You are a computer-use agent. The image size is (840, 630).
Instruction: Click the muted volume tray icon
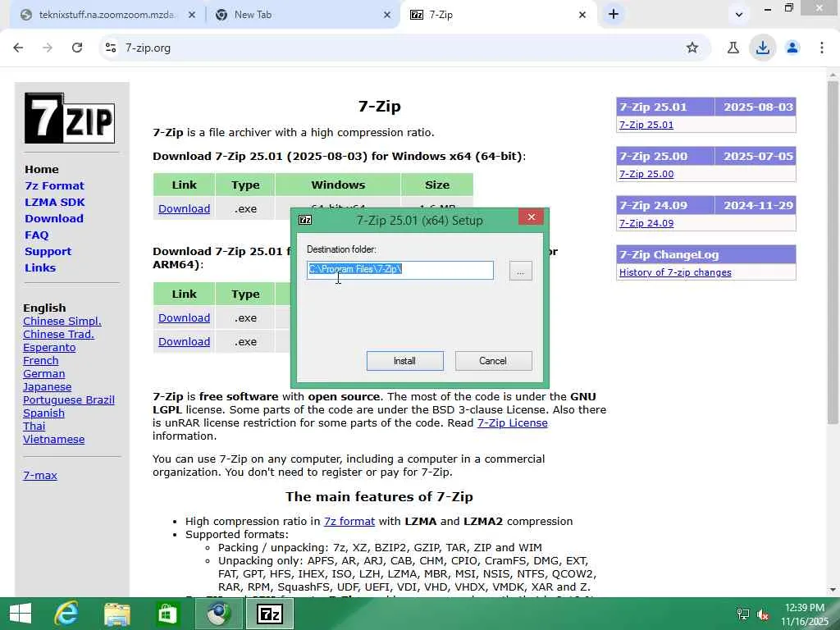tap(763, 614)
